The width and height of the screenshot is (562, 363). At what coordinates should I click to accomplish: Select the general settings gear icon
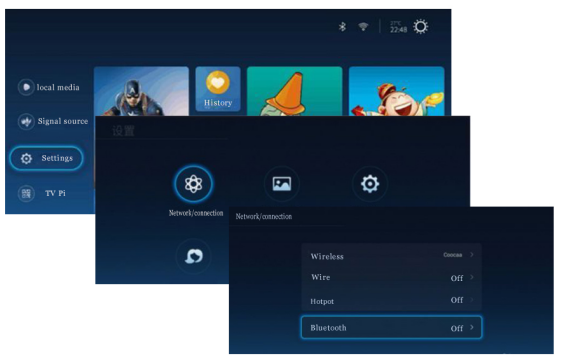click(370, 184)
